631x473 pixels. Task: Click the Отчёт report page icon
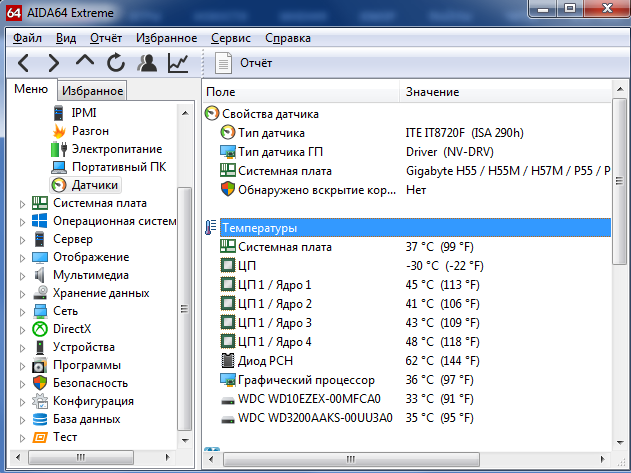click(x=223, y=63)
